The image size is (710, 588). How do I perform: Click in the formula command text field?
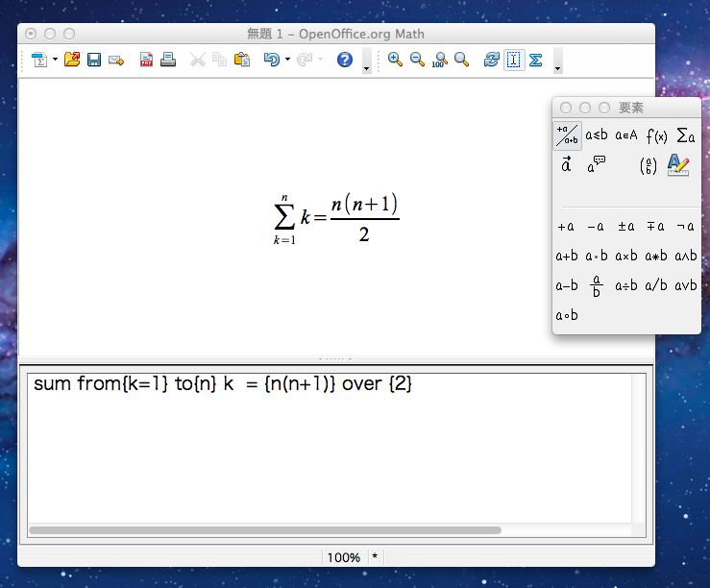click(330, 448)
